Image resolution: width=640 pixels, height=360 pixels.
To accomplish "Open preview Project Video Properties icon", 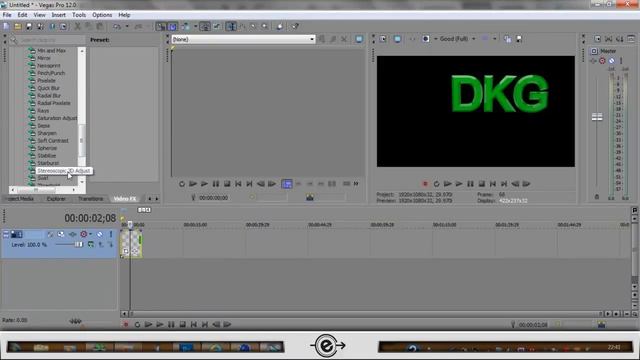I will point(383,39).
